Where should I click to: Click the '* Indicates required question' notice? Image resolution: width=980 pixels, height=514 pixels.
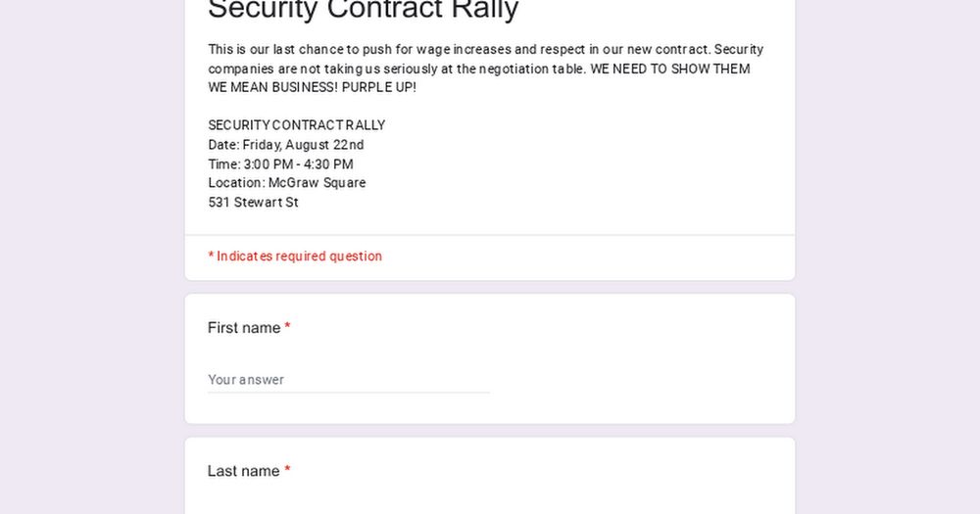pos(295,257)
